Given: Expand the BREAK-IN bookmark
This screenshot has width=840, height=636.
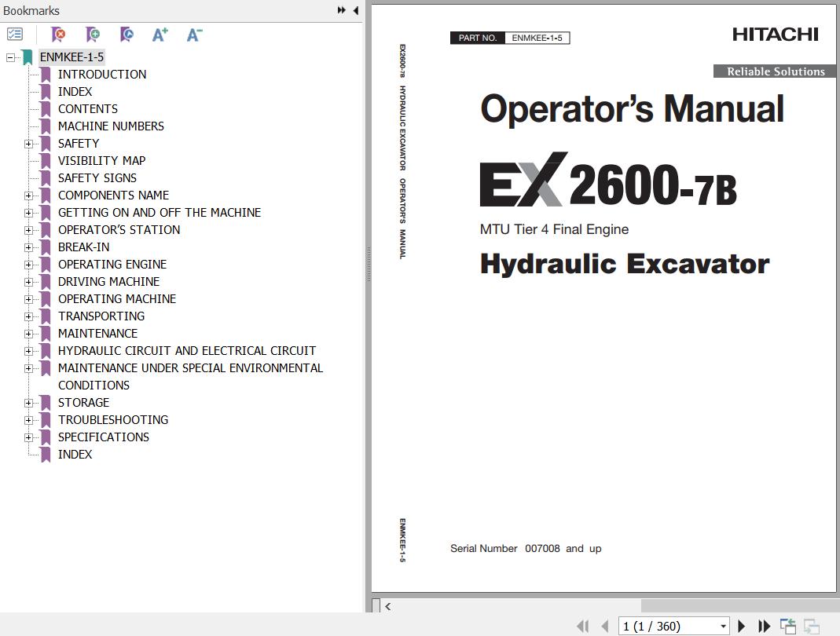Looking at the screenshot, I should coord(28,247).
